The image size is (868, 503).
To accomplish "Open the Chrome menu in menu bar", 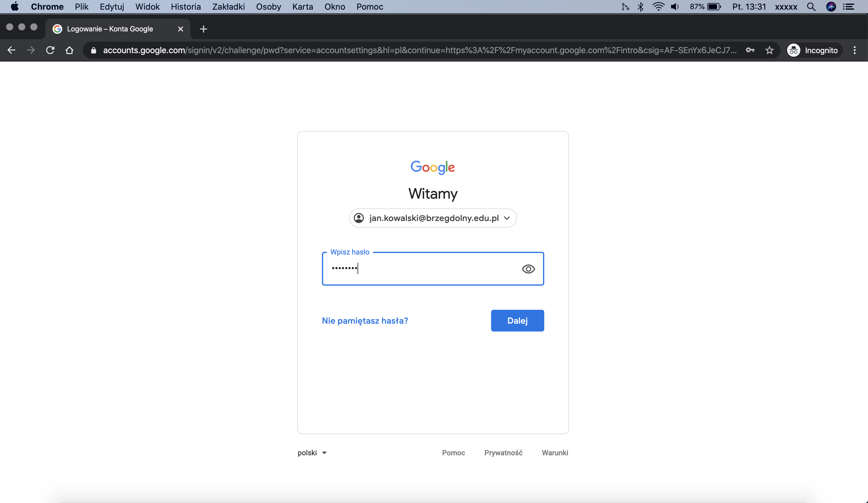I will pos(47,7).
